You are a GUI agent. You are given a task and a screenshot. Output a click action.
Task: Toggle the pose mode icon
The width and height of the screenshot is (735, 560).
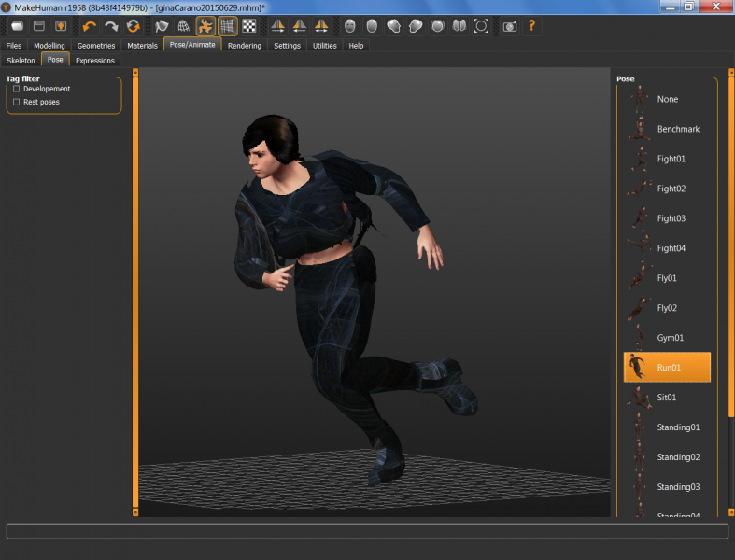pyautogui.click(x=205, y=26)
